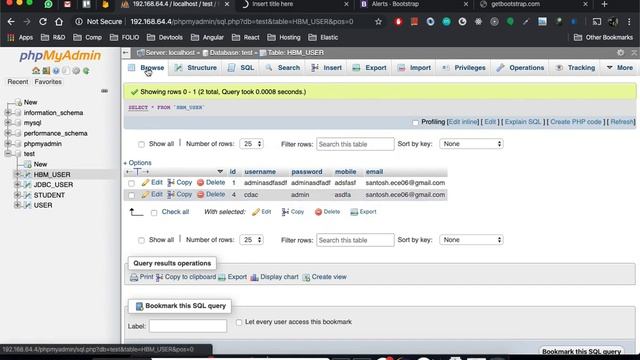Open upper Number of rows dropdown
Image resolution: width=640 pixels, height=360 pixels.
251,144
